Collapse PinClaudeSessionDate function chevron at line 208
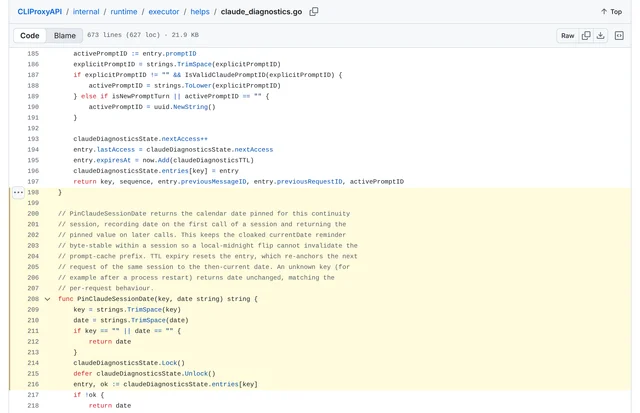This screenshot has width=640, height=413. (x=47, y=299)
